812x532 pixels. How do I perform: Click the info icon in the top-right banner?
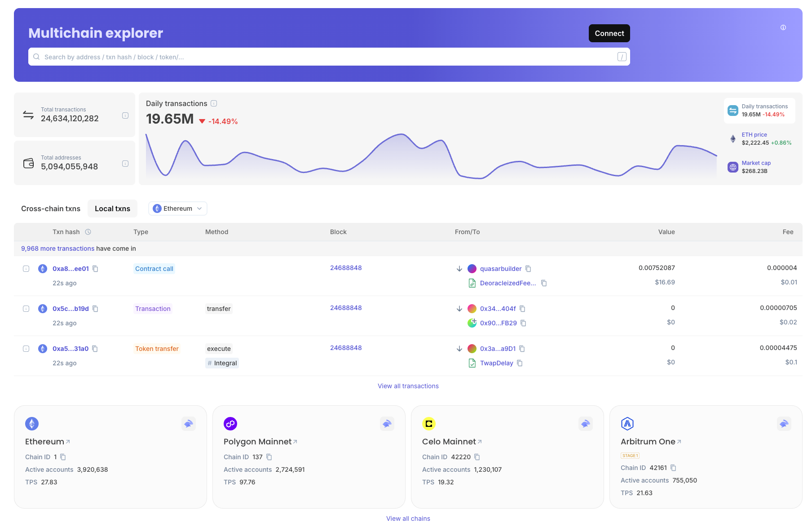click(783, 27)
